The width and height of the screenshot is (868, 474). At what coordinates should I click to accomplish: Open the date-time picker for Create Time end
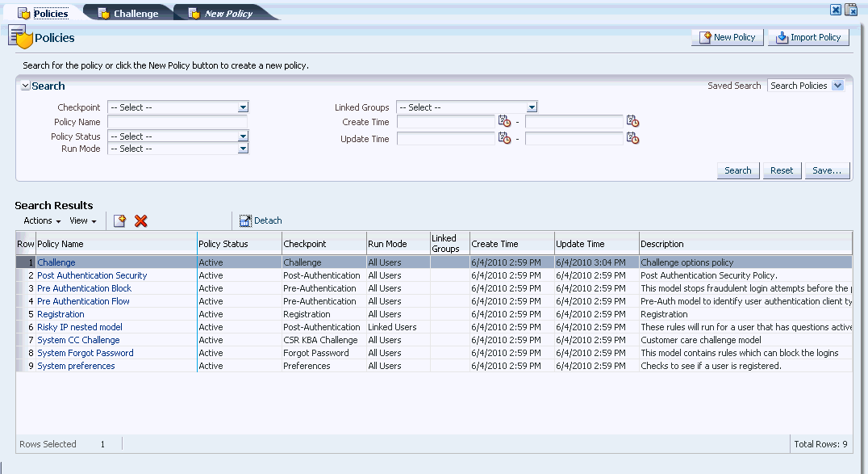pos(634,121)
